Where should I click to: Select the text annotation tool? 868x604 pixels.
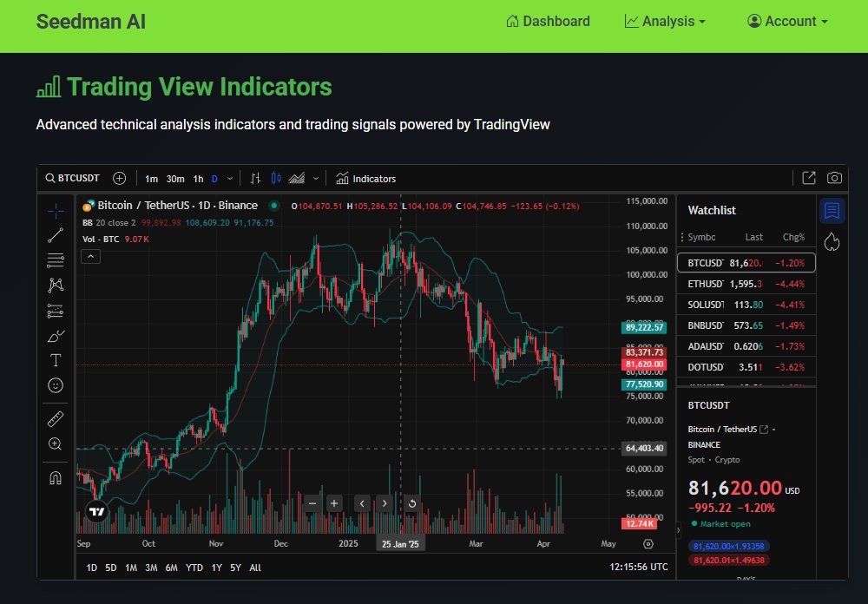(x=56, y=360)
